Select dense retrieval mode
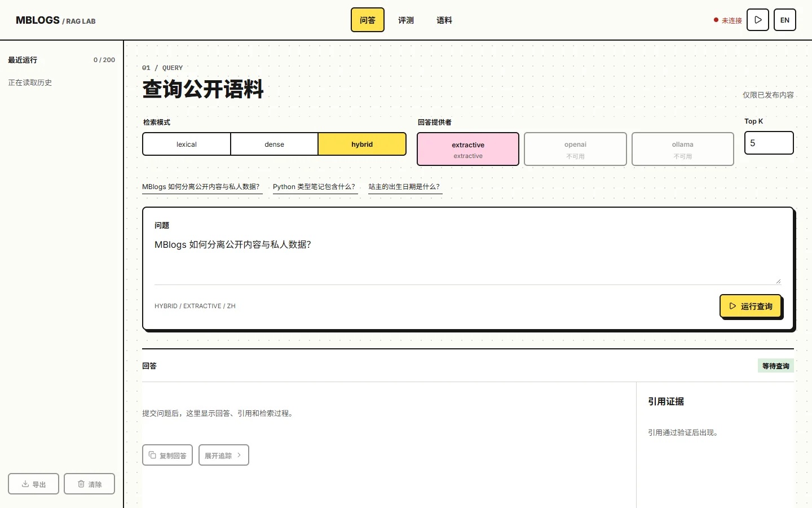812x508 pixels. click(x=275, y=144)
